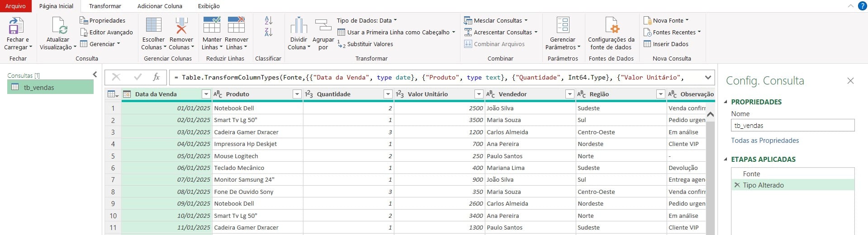Click Mesclar Consultas
The width and height of the screenshot is (868, 235).
point(496,20)
